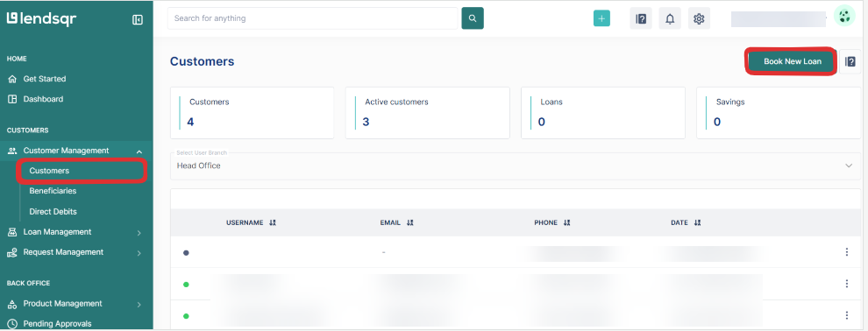The width and height of the screenshot is (868, 331).
Task: Click the Request Management icon
Action: 12,252
